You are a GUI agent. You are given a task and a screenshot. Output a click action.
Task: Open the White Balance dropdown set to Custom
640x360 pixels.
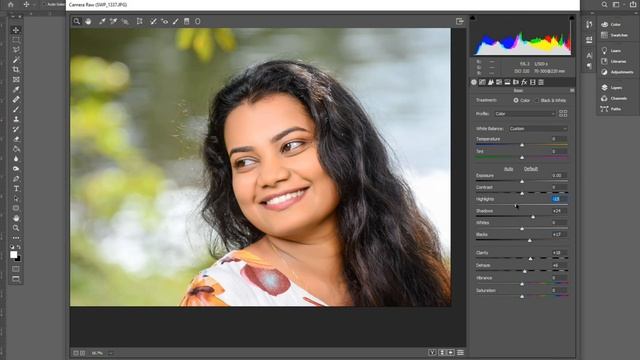point(538,129)
